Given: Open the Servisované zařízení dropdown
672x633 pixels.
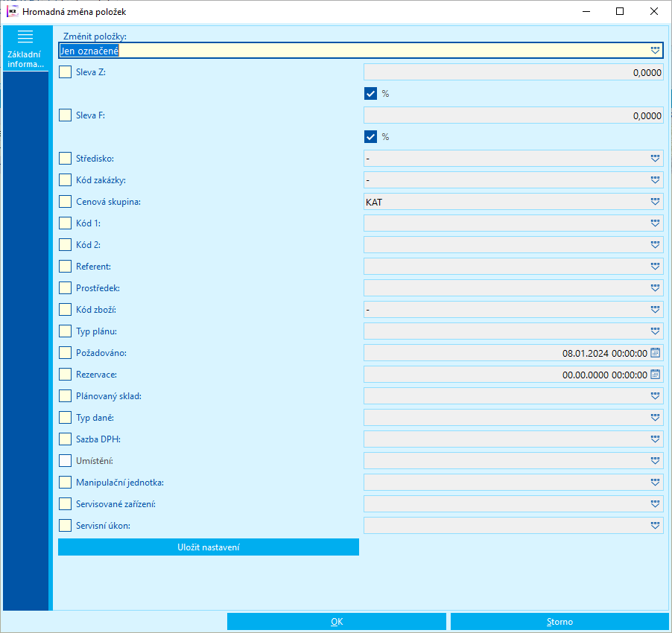Looking at the screenshot, I should tap(655, 504).
